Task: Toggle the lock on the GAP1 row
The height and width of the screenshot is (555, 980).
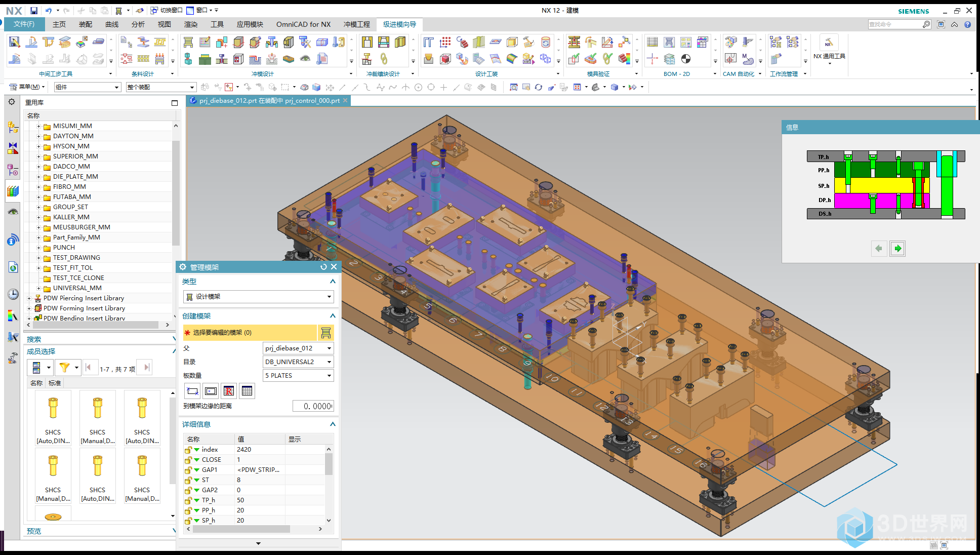Action: [x=188, y=470]
